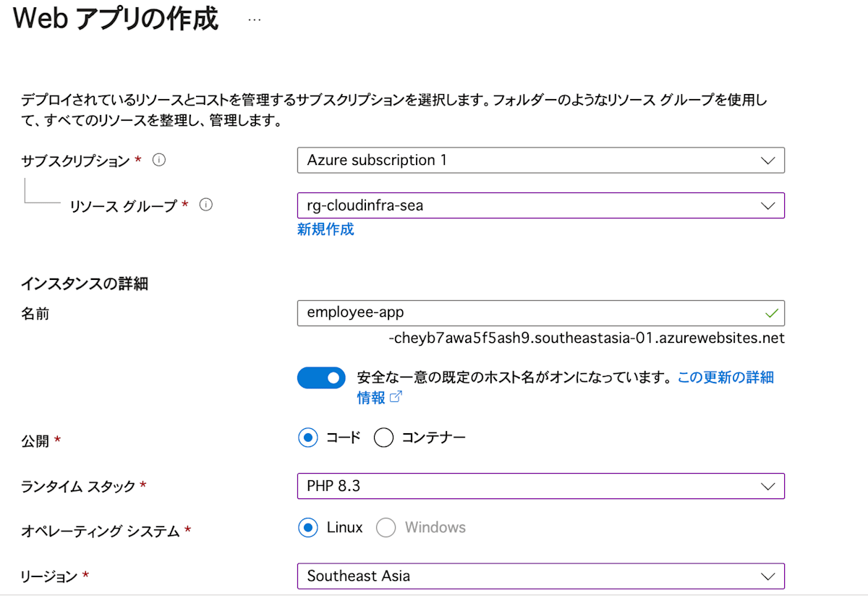Open the ellipsis menu beside the page title
Viewport: 868px width, 601px height.
click(254, 20)
